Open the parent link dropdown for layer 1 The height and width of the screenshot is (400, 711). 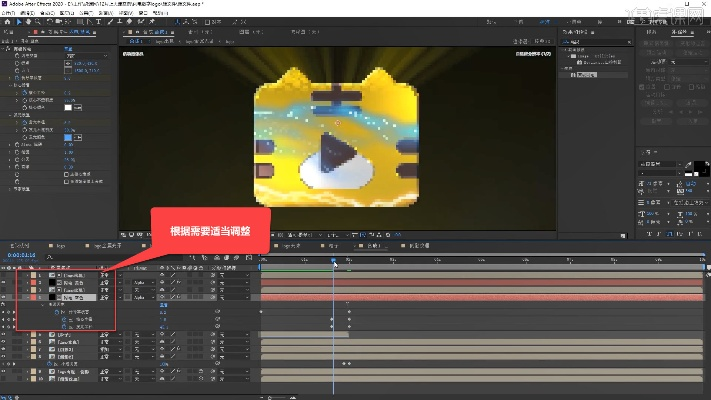pyautogui.click(x=235, y=275)
